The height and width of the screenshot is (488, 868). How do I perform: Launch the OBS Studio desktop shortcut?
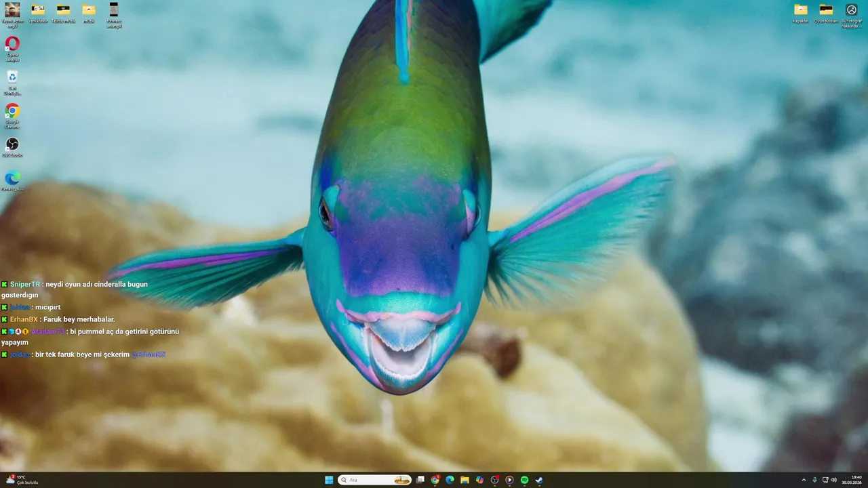(12, 147)
